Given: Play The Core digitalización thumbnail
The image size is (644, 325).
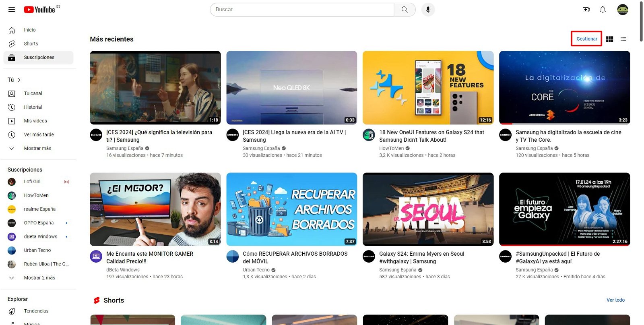Looking at the screenshot, I should 565,87.
